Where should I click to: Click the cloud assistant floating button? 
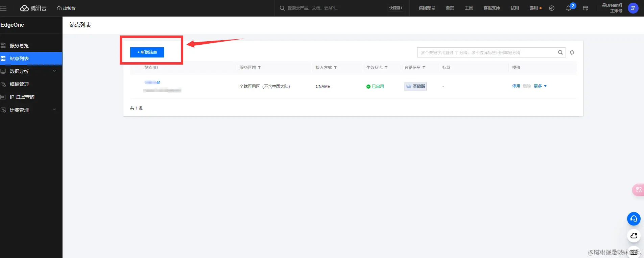(x=634, y=236)
